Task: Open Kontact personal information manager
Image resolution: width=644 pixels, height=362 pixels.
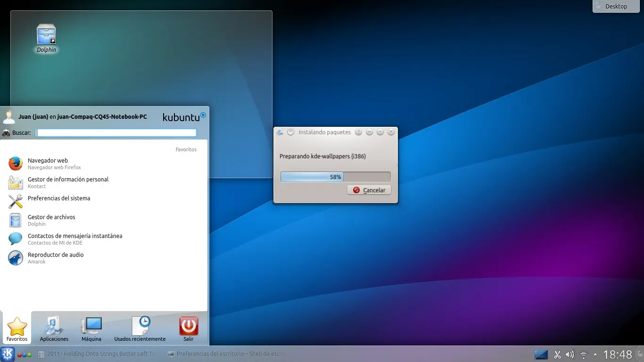Action: click(104, 182)
